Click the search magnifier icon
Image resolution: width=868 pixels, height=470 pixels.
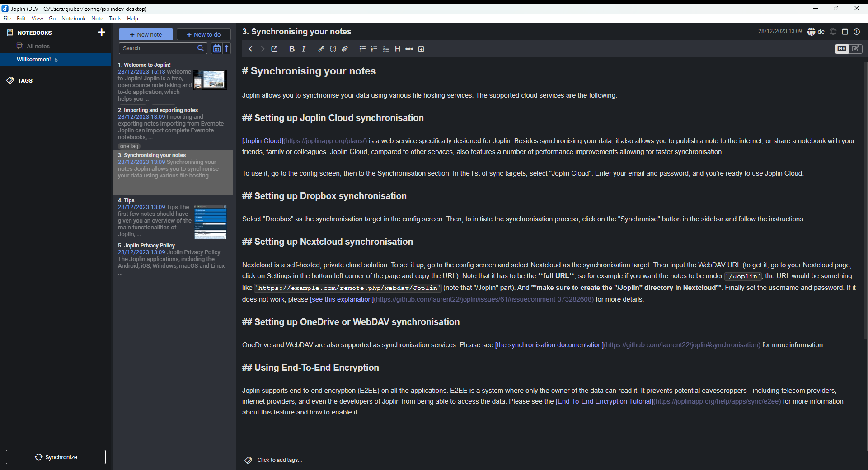201,48
